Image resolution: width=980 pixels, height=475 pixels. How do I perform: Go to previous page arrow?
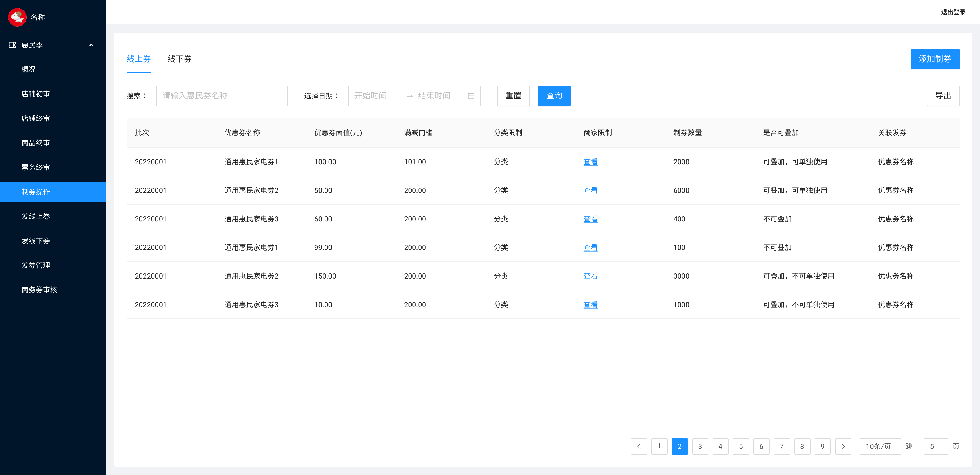click(x=639, y=446)
